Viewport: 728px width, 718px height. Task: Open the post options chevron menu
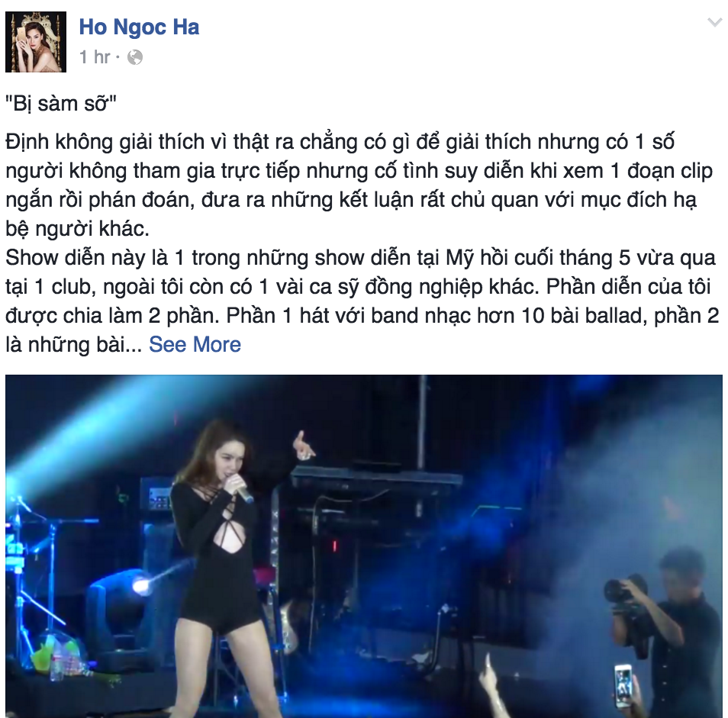714,22
